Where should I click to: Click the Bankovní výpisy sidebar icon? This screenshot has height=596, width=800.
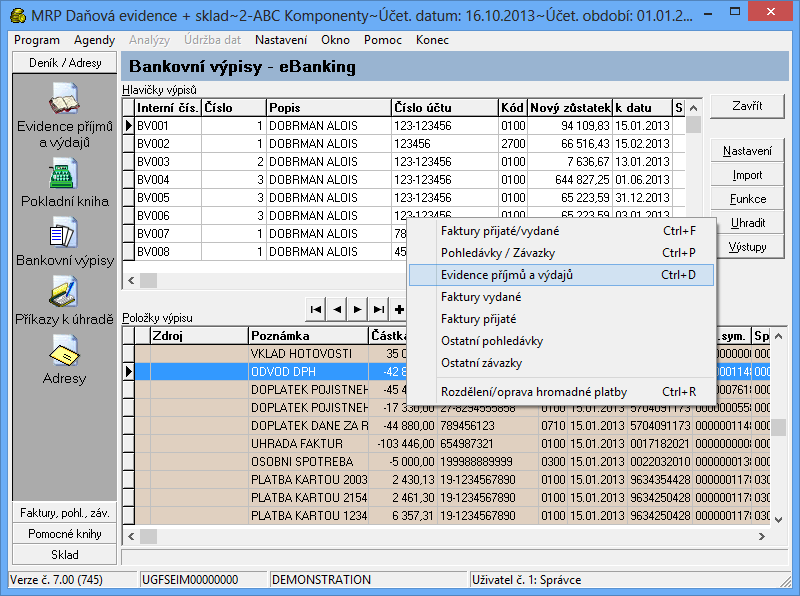coord(64,234)
